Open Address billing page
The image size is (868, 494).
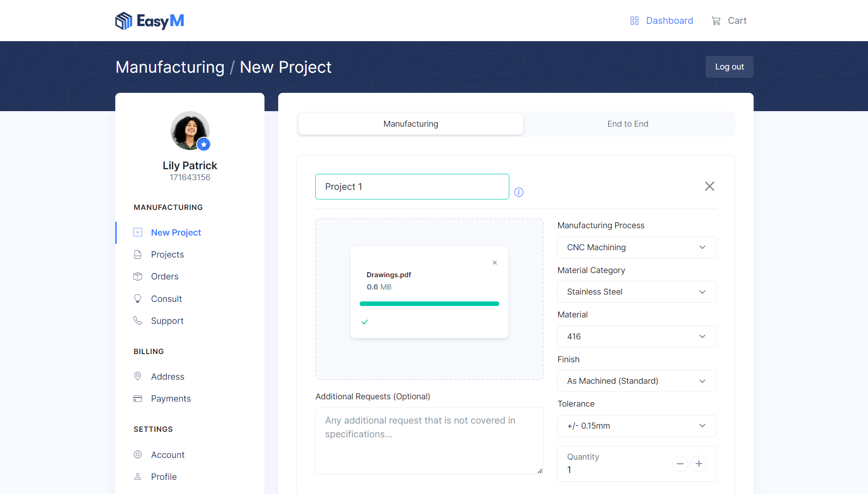coord(167,376)
